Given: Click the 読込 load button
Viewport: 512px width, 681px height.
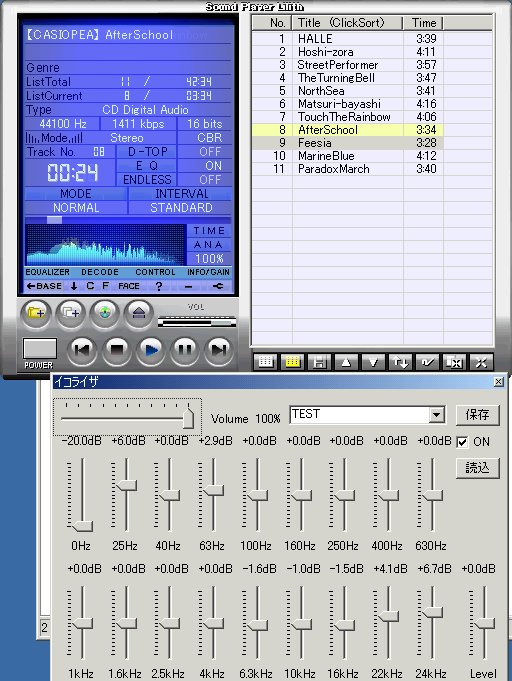Looking at the screenshot, I should tap(478, 468).
